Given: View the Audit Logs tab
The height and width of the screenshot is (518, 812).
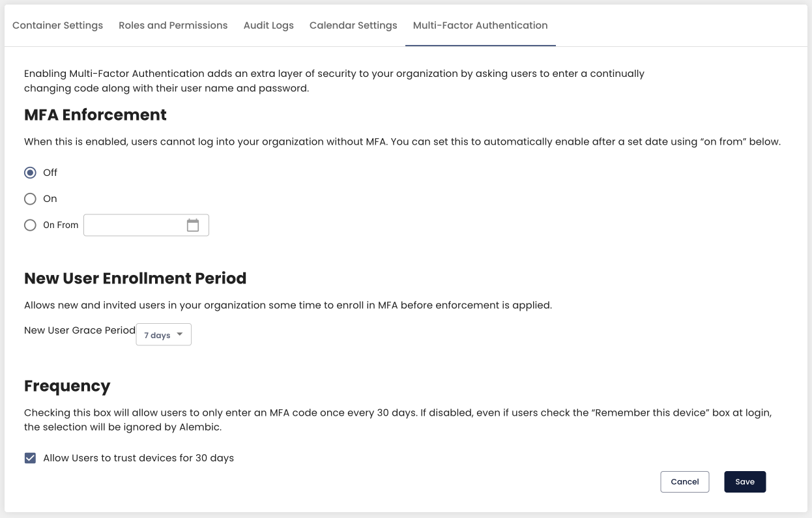Looking at the screenshot, I should tap(268, 25).
